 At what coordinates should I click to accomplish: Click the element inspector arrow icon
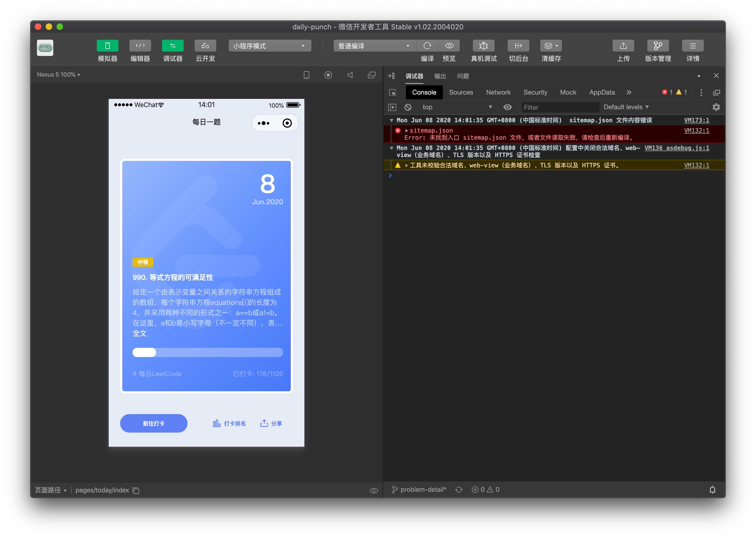pos(393,92)
